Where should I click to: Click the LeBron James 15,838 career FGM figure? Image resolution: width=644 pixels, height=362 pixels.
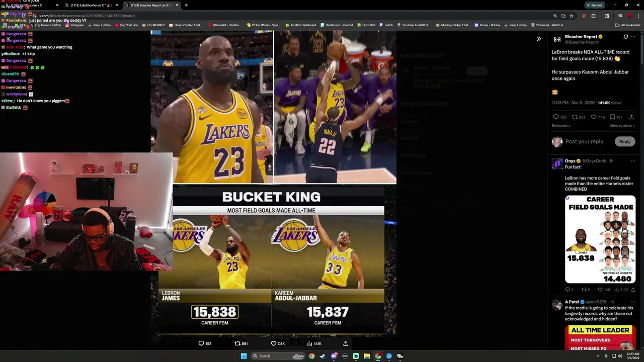tap(215, 312)
